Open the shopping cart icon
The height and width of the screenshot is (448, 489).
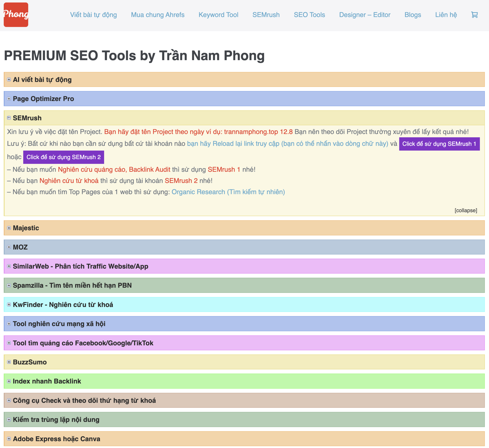(474, 15)
